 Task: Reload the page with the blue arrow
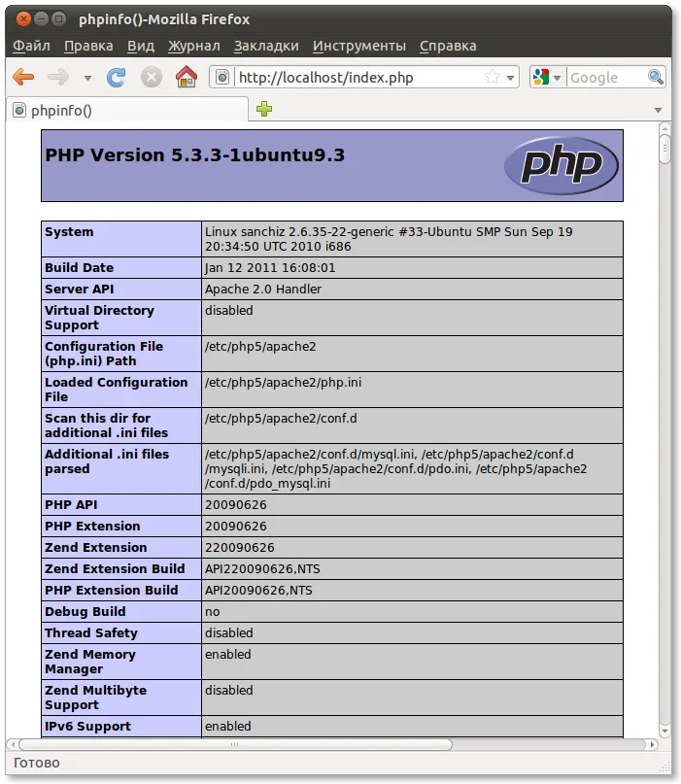pos(117,77)
